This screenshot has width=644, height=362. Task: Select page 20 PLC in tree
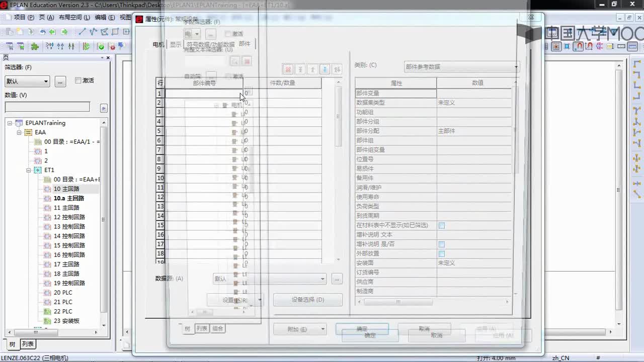[x=62, y=293]
